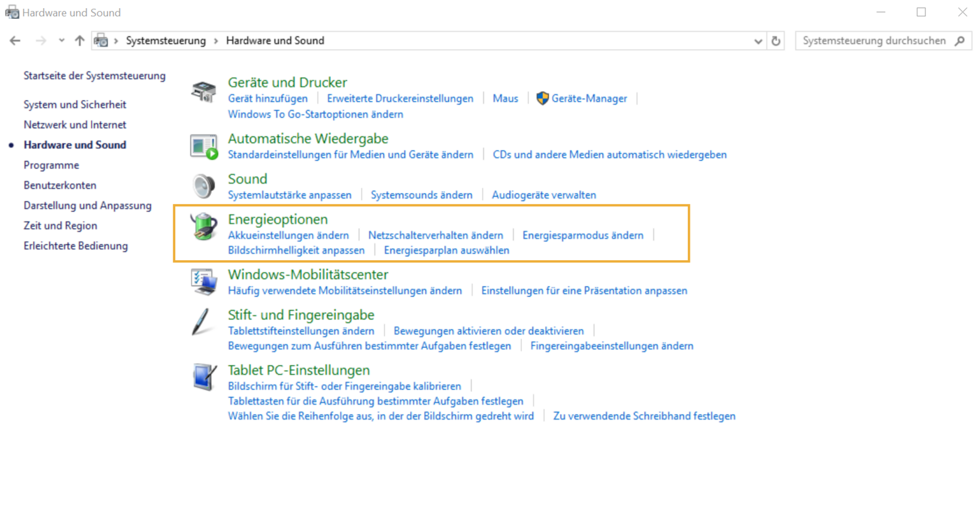Click the Control Panel icon in address bar
Image resolution: width=980 pixels, height=524 pixels.
click(101, 40)
